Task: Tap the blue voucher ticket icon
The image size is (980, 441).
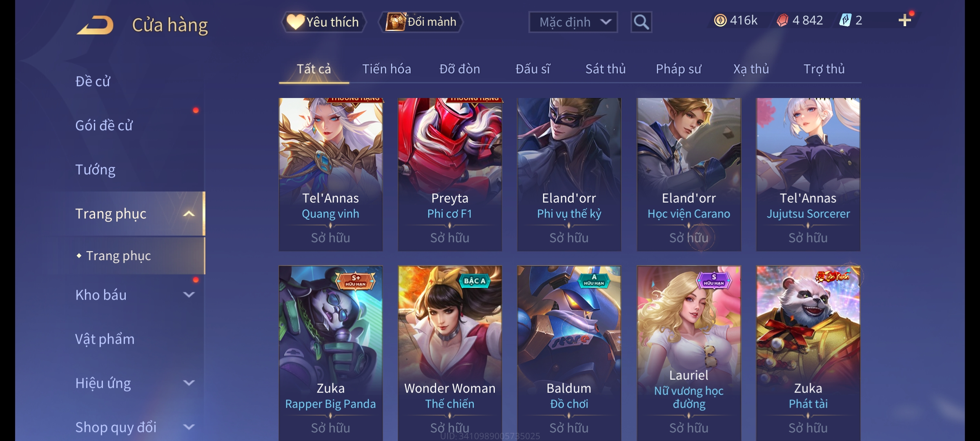Action: click(x=845, y=20)
